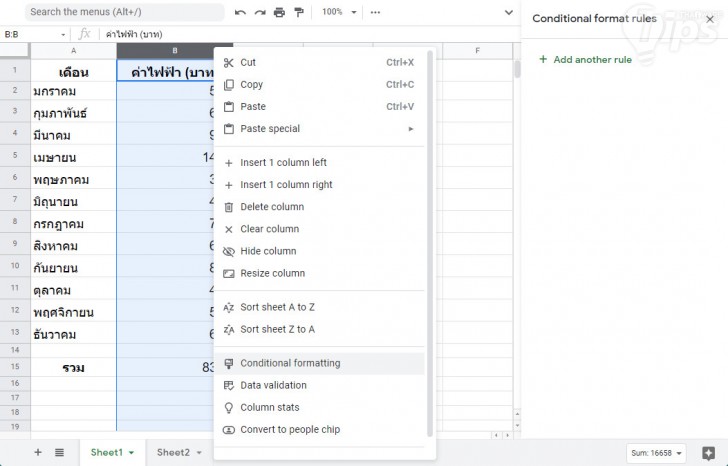Click cell containing กุมภาพันธ์

pyautogui.click(x=73, y=111)
